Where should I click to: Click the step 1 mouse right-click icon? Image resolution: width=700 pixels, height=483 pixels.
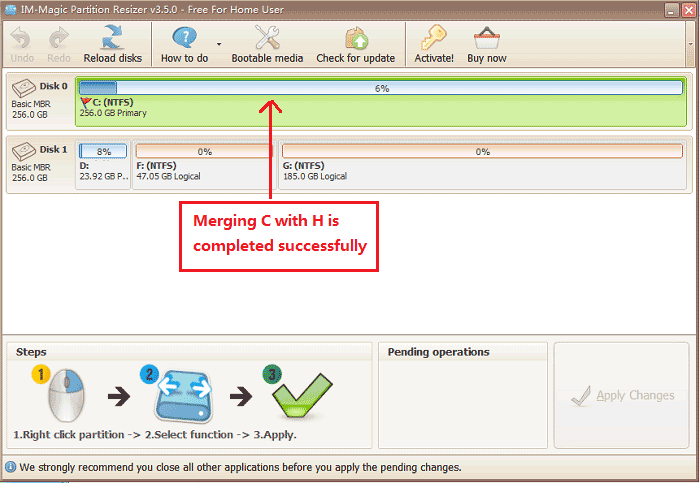point(66,395)
